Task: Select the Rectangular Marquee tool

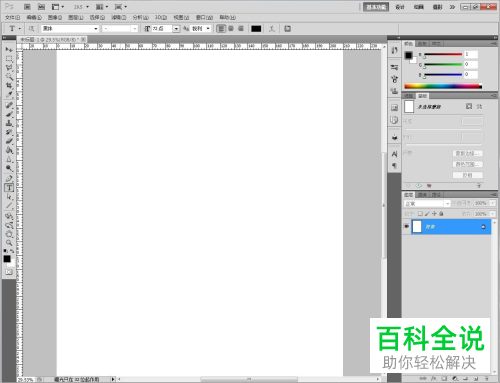Action: (9, 59)
